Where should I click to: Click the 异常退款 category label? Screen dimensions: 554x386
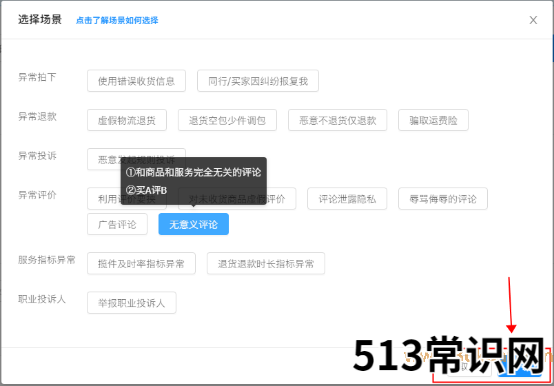[37, 116]
